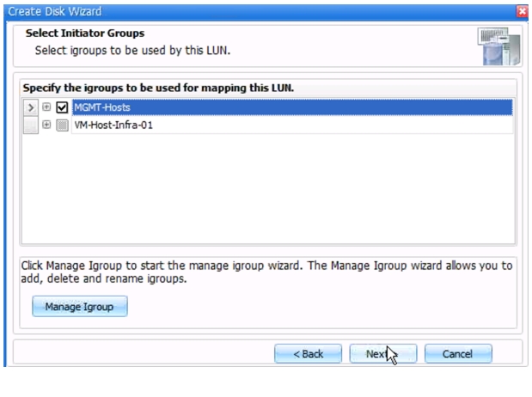Uncheck the MGMT-Hosts igroup checkbox
The height and width of the screenshot is (397, 532).
[x=62, y=107]
